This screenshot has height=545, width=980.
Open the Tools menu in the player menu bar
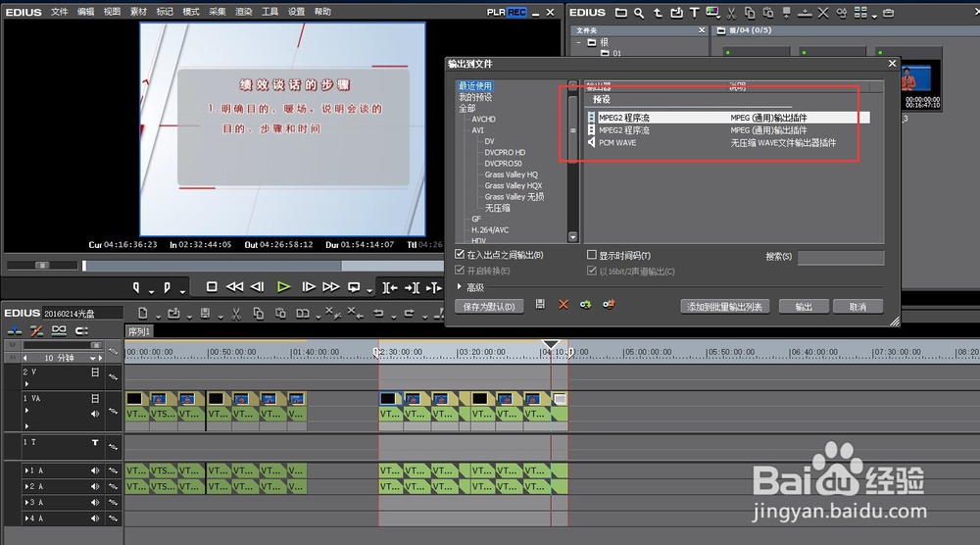click(269, 12)
